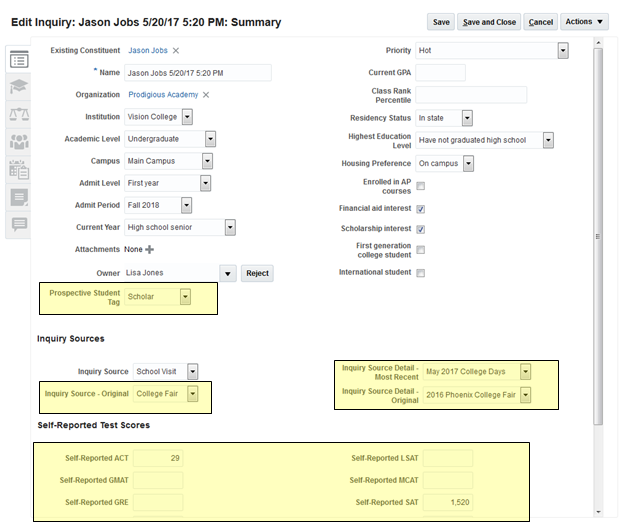619x525 pixels.
Task: Click the vertical scrollbar thumb
Action: (598, 236)
